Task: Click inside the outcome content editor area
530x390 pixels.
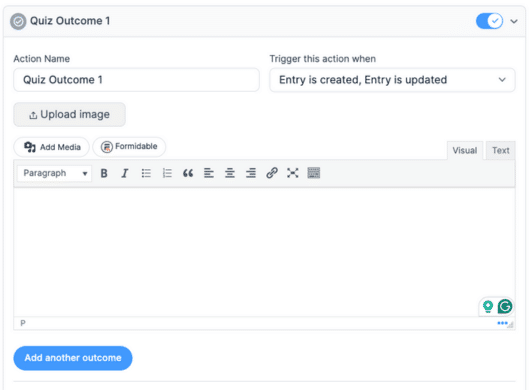Action: (264, 252)
